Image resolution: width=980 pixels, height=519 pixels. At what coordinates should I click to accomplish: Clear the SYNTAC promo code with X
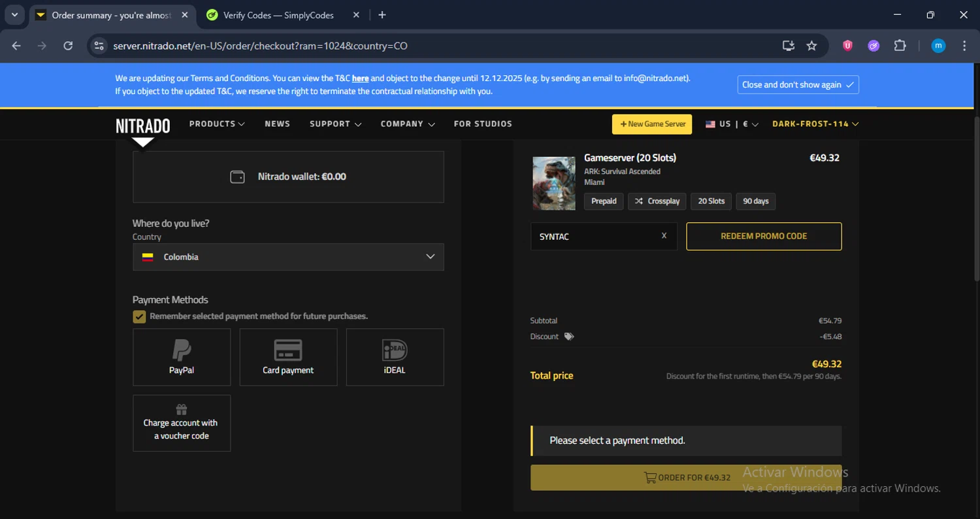tap(664, 236)
